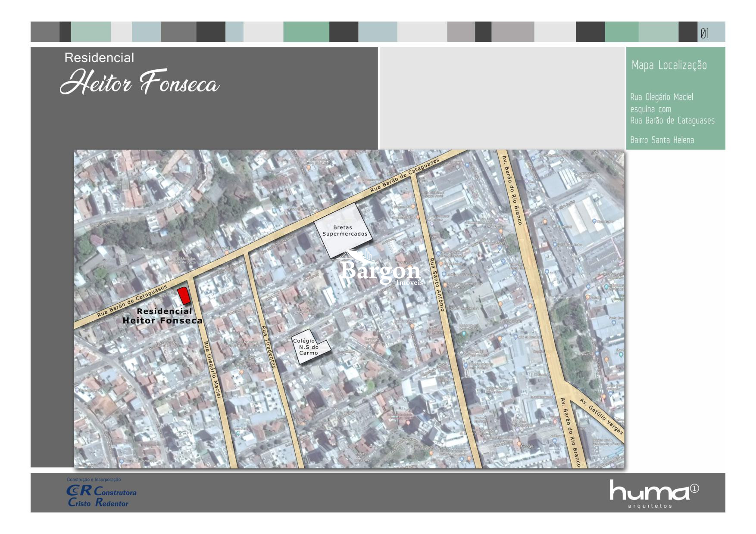The height and width of the screenshot is (534, 756).
Task: Select the orange pin near Barbante Laidos
Action: coord(241,372)
